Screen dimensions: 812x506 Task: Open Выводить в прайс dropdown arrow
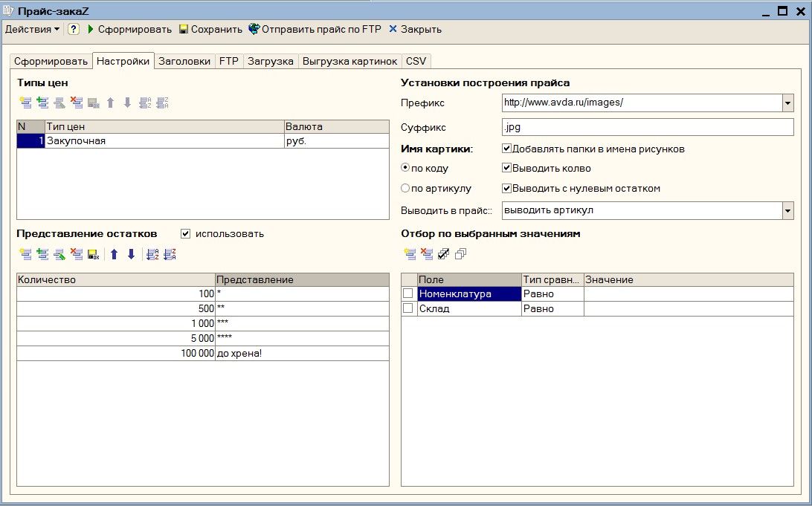[x=787, y=210]
